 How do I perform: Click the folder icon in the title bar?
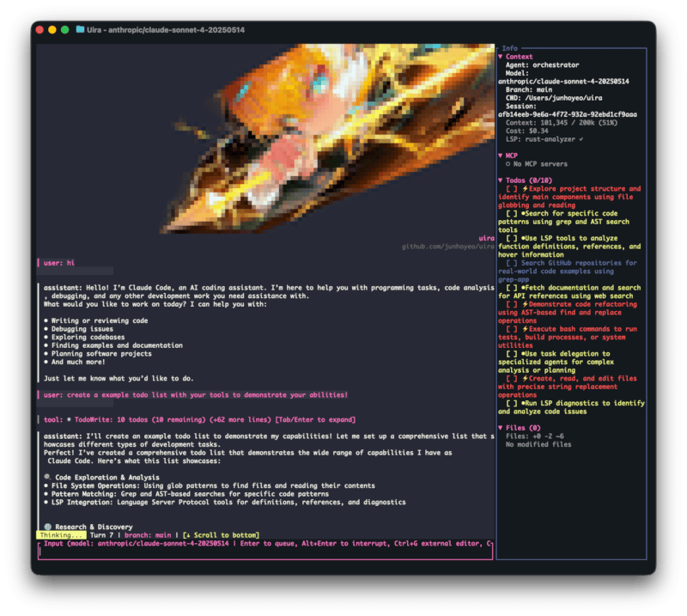(80, 29)
